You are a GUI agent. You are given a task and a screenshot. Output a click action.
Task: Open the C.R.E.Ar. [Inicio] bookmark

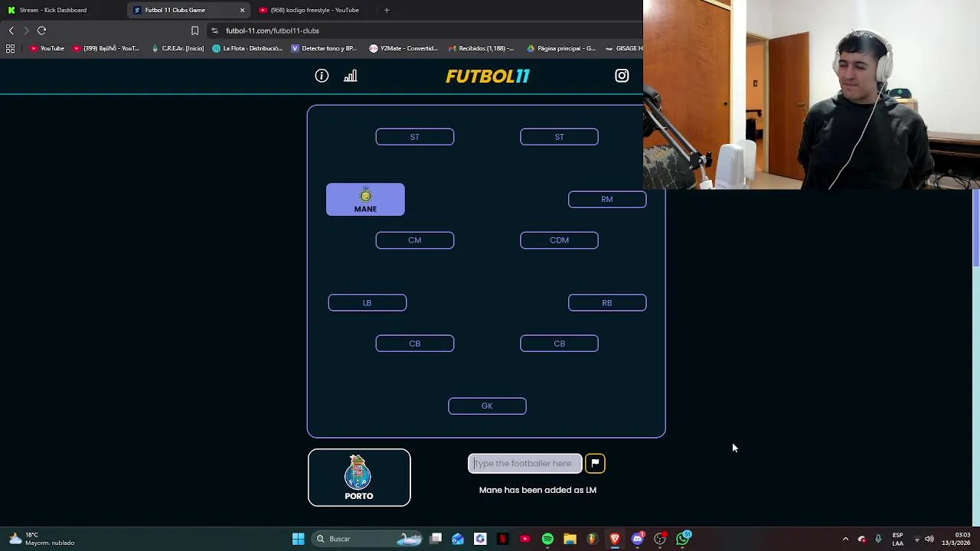(178, 48)
